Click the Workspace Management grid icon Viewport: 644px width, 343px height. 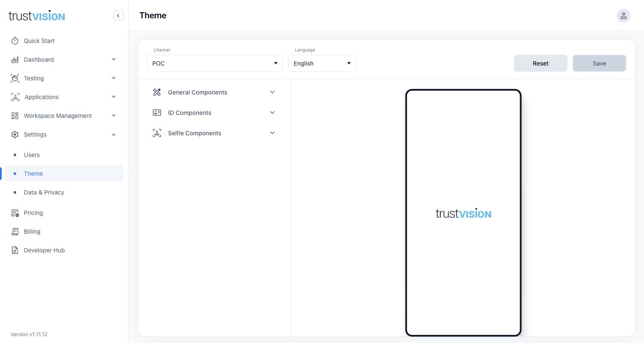pos(15,116)
